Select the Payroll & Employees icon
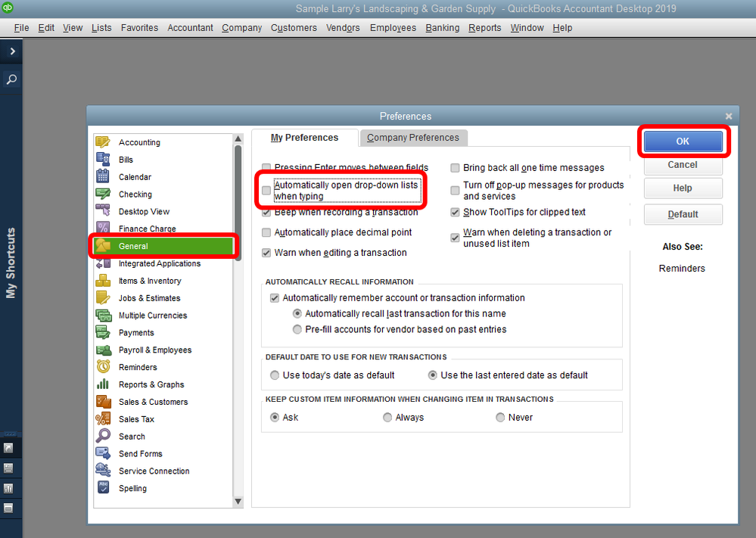The image size is (756, 538). pos(103,350)
